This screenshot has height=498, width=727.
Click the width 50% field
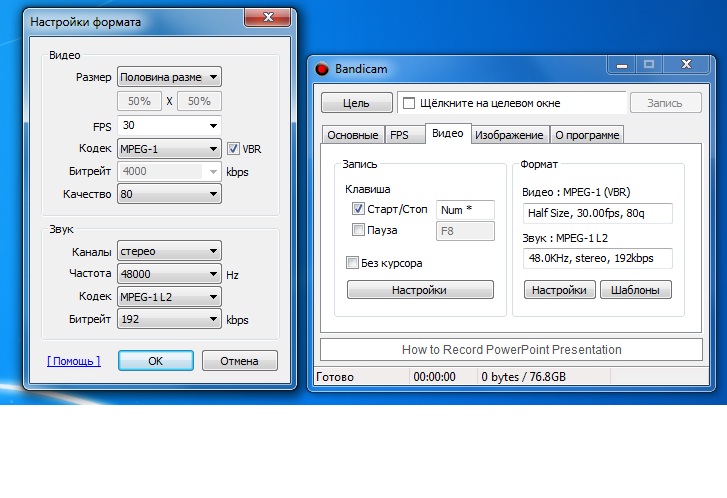[x=140, y=101]
